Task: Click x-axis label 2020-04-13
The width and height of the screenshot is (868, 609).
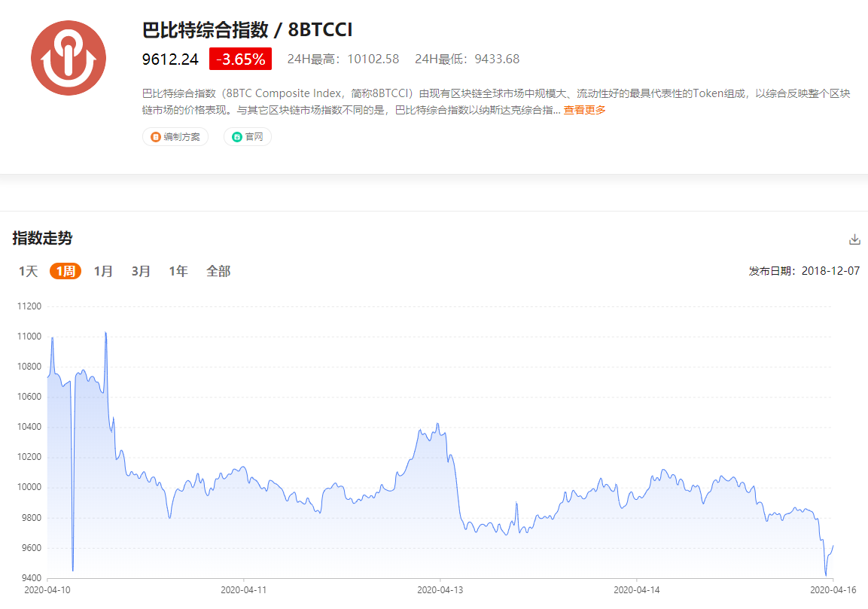Action: (x=440, y=590)
